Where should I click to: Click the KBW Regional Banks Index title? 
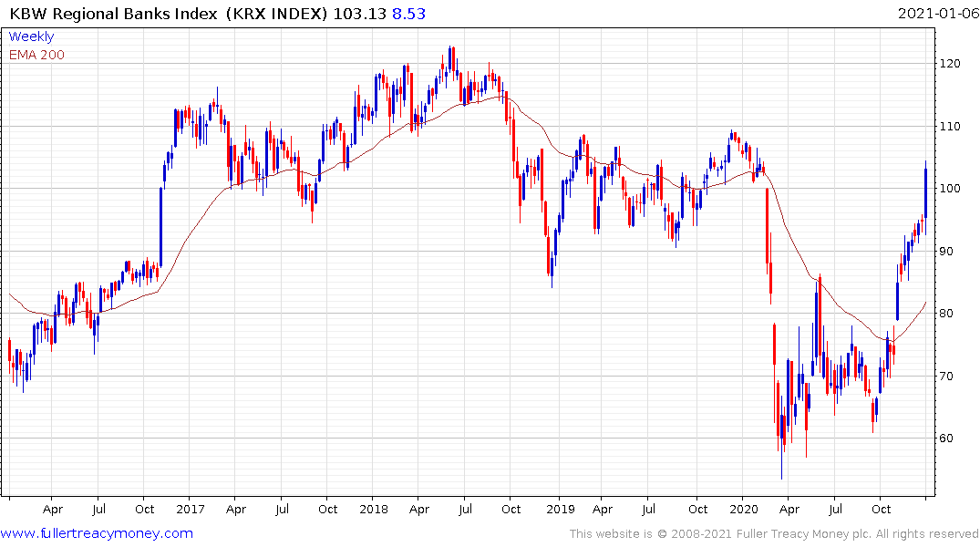click(x=113, y=13)
